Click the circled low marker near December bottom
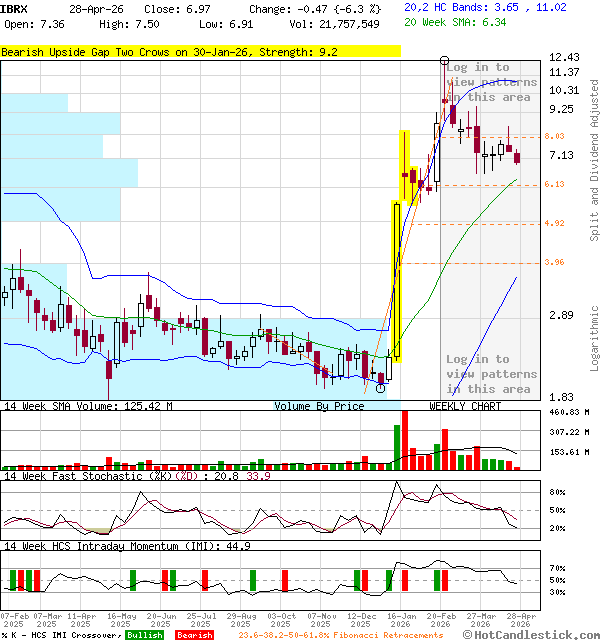The height and width of the screenshot is (640, 600). pyautogui.click(x=380, y=389)
